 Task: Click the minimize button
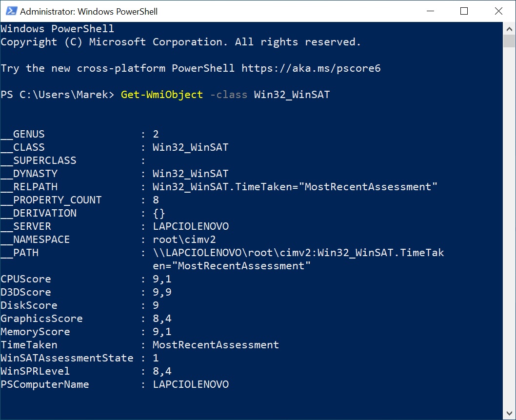tap(430, 11)
